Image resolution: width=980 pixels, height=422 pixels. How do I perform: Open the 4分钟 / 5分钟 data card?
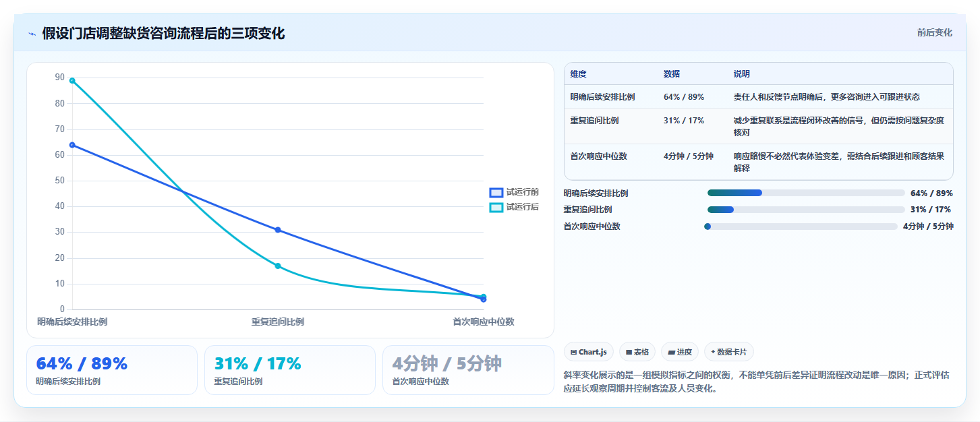(x=468, y=370)
